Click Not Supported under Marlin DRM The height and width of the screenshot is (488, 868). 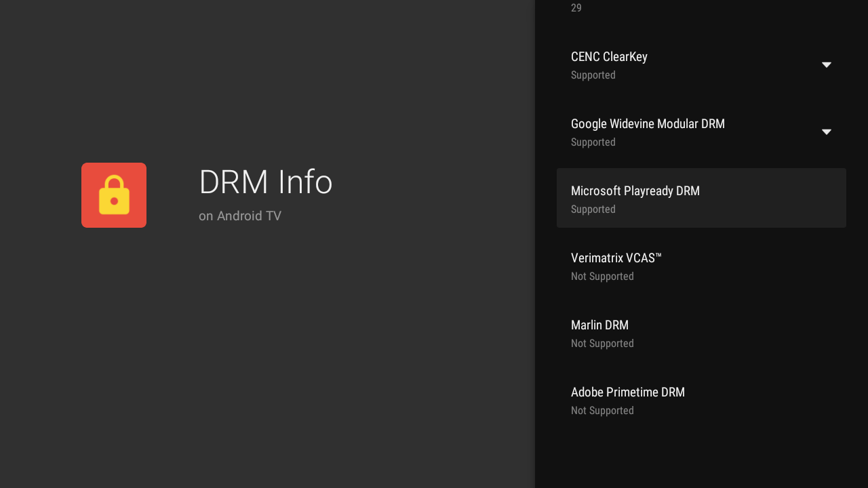(x=602, y=343)
